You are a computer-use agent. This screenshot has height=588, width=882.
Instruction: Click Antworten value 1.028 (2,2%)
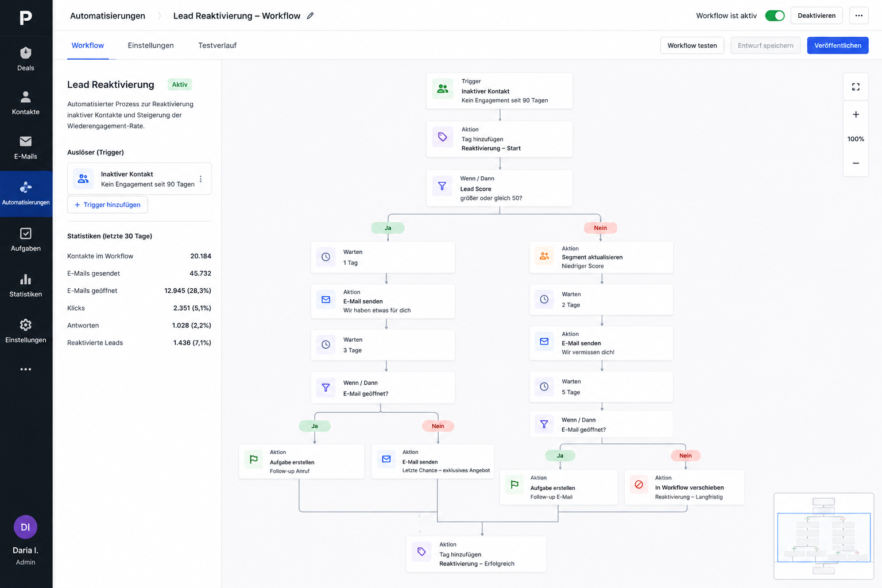191,326
